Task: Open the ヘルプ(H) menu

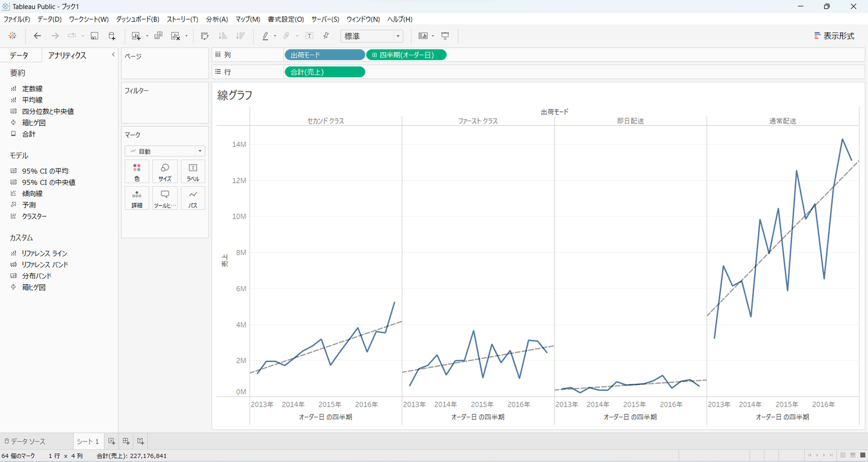Action: 400,19
